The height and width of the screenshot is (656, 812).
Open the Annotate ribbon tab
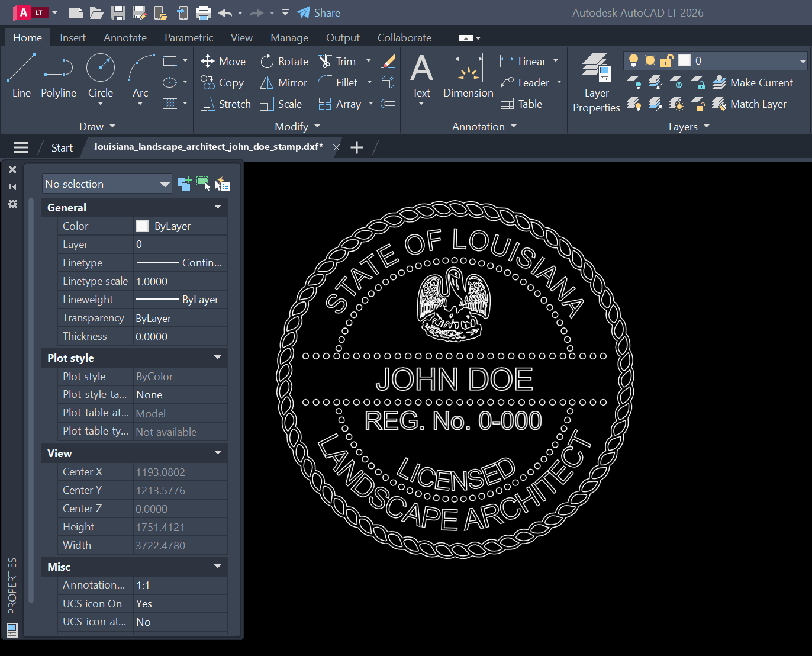(x=125, y=37)
